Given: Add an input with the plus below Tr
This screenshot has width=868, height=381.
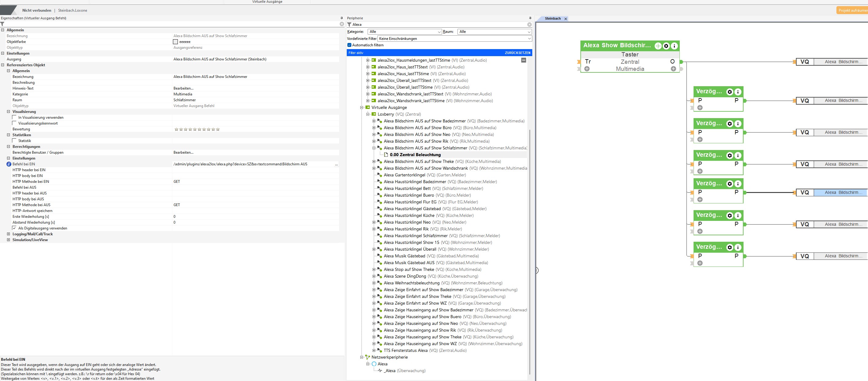Looking at the screenshot, I should pos(587,69).
